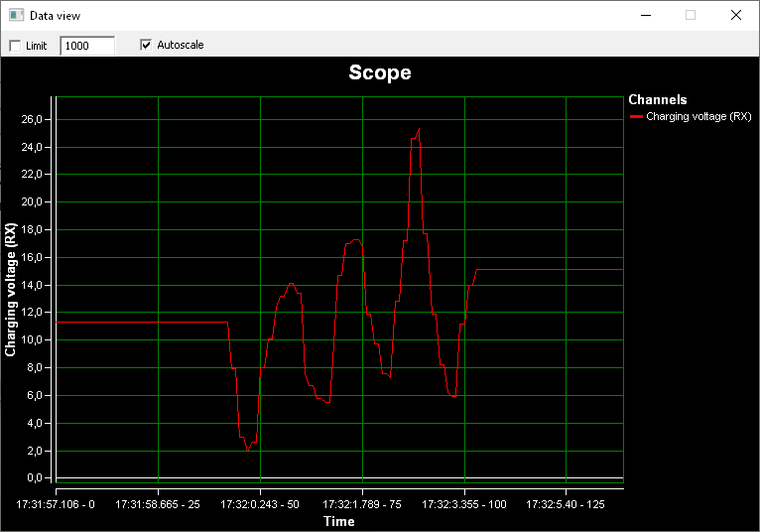Click the 17:32:1.789 - 75 time tick label

[362, 504]
